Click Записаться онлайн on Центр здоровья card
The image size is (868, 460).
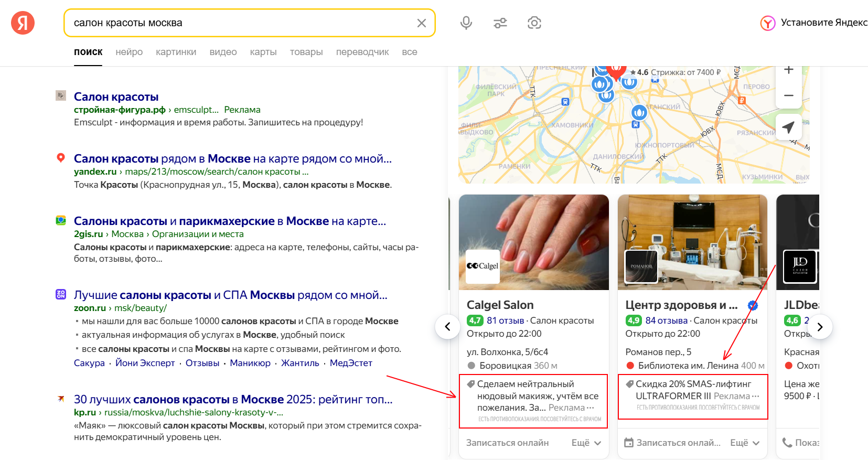click(679, 443)
